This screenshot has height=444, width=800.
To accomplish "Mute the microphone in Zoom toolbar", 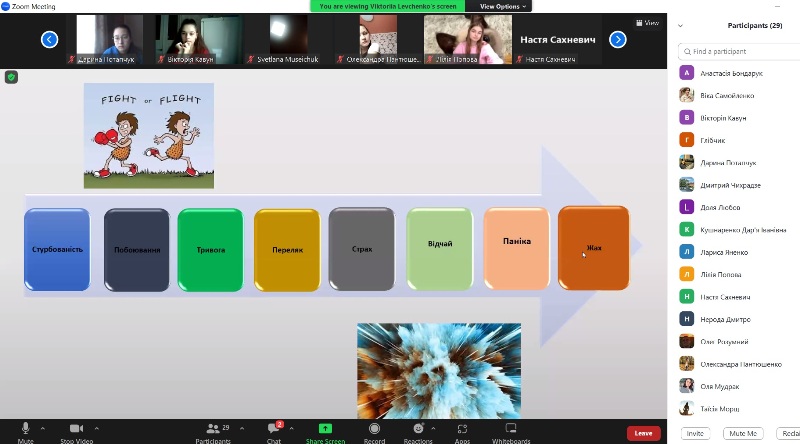I will pos(26,429).
